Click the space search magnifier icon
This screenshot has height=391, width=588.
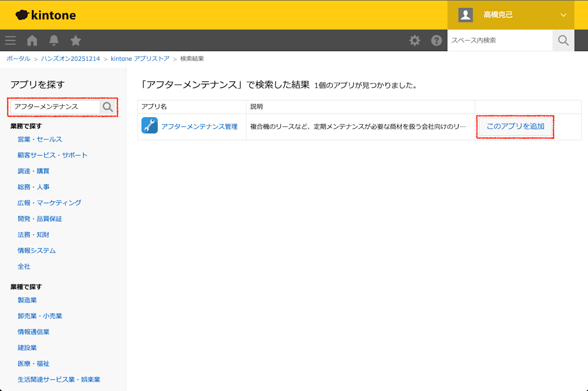click(x=563, y=40)
